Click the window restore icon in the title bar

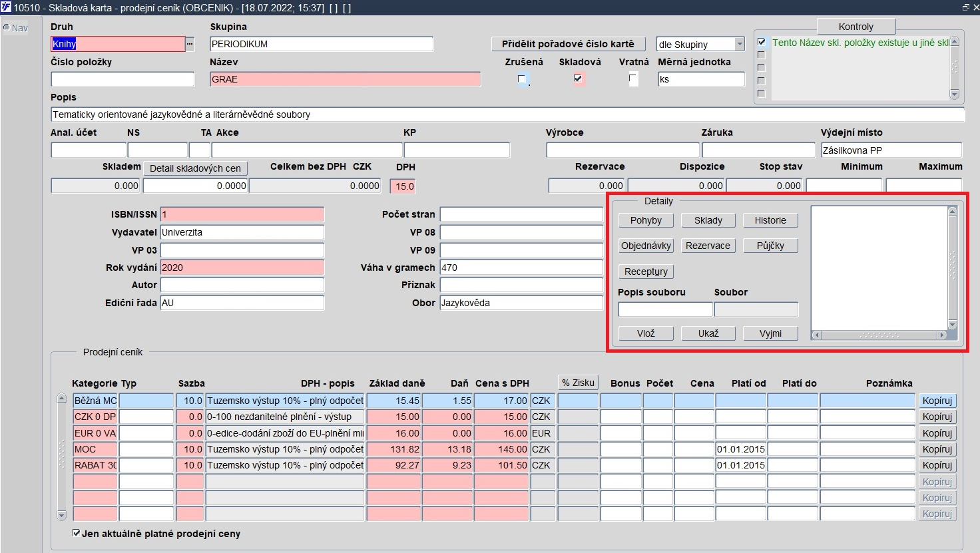pyautogui.click(x=965, y=7)
